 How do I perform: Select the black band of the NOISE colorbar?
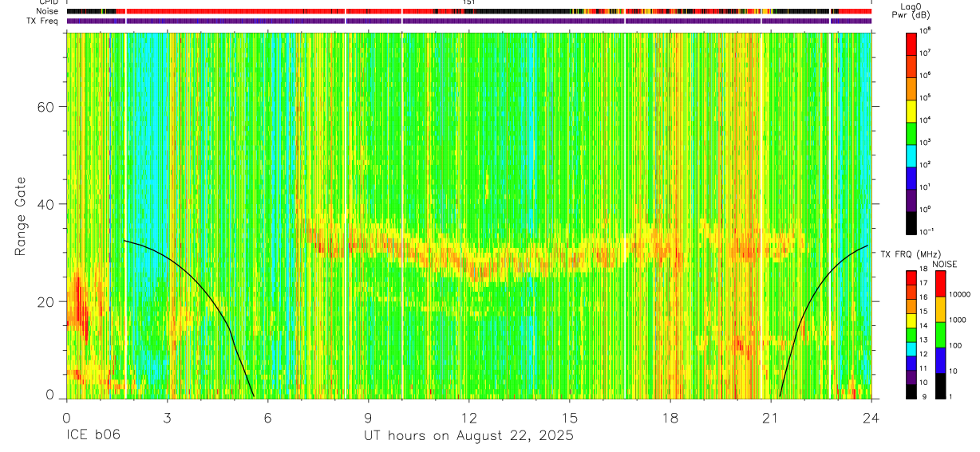click(x=941, y=386)
